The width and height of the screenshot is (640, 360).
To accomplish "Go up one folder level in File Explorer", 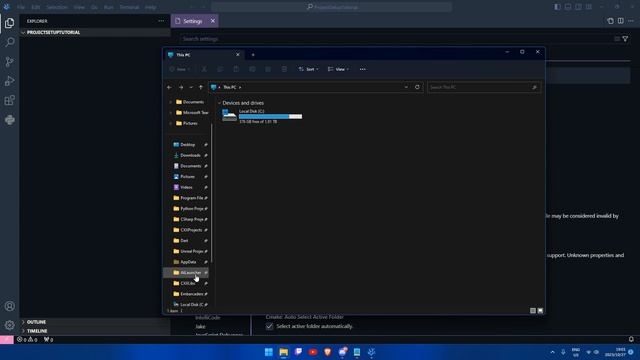I will click(201, 87).
